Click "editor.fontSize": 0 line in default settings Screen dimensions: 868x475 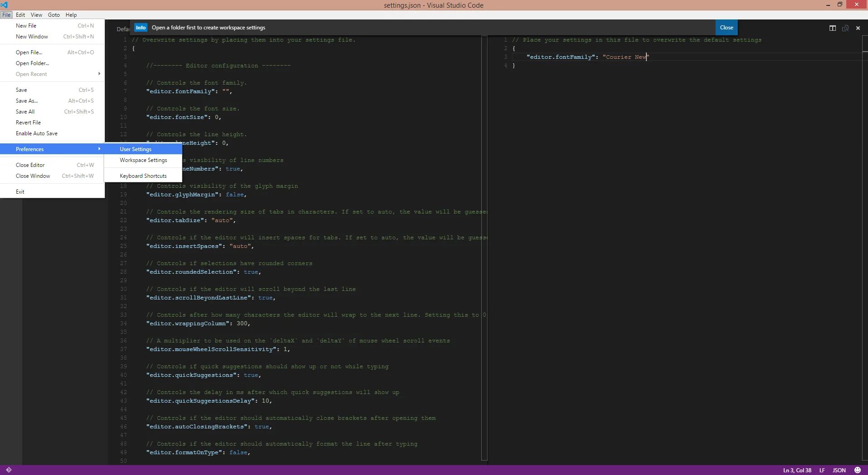click(x=184, y=117)
